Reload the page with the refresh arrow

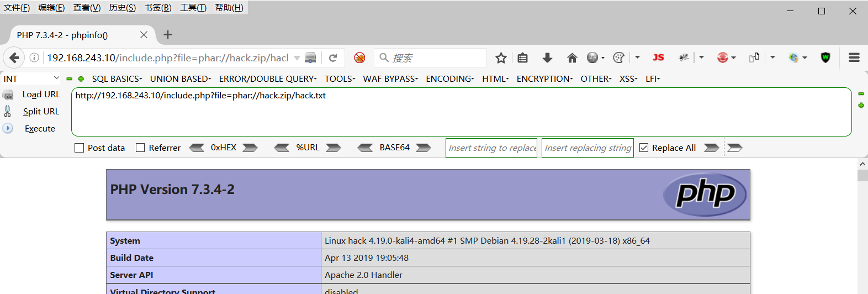(333, 57)
